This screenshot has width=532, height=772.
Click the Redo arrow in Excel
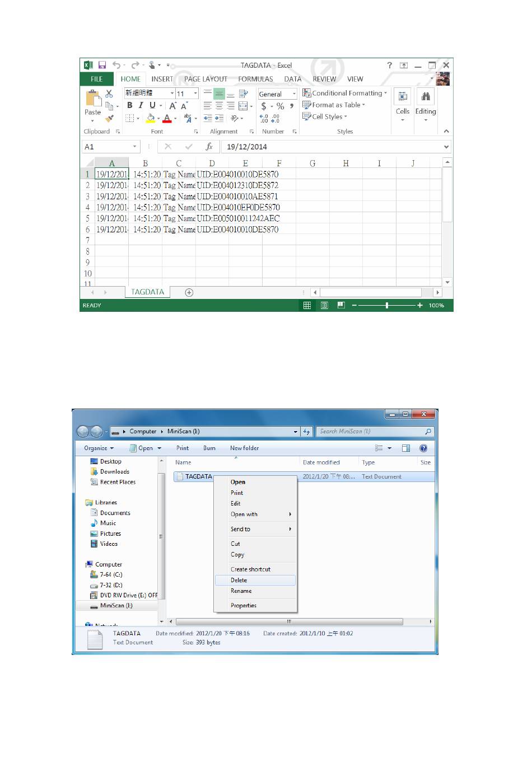[135, 65]
